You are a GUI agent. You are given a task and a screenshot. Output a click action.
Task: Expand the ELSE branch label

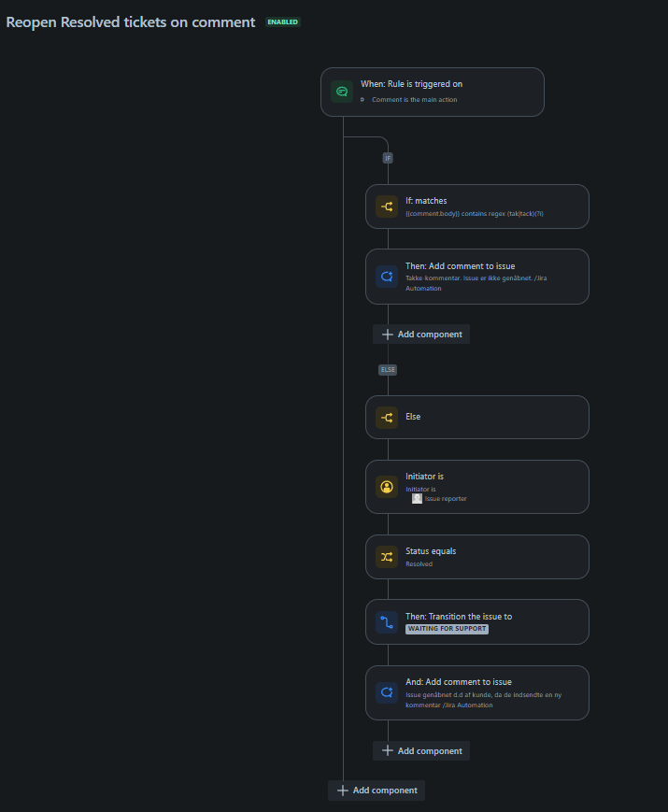tap(388, 370)
